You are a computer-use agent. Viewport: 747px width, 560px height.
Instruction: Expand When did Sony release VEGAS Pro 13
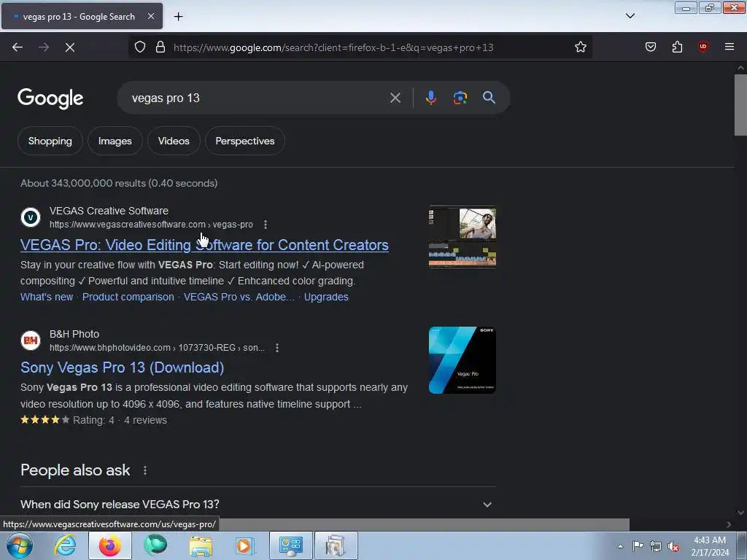(x=258, y=505)
